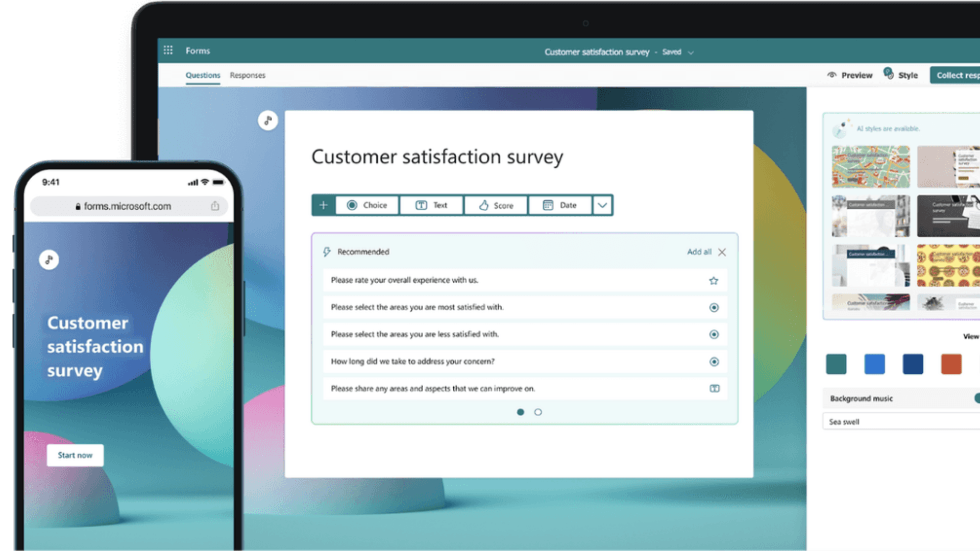Pick the light blue color swatch

pos(874,364)
